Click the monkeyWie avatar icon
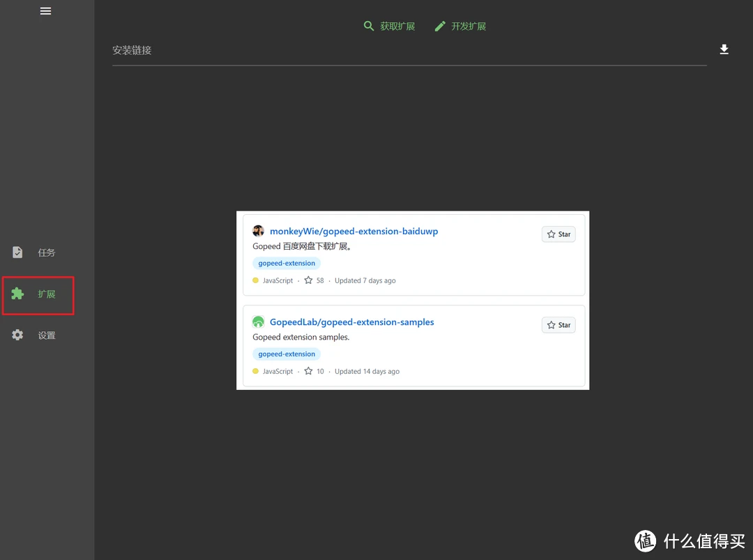The image size is (753, 560). [259, 231]
